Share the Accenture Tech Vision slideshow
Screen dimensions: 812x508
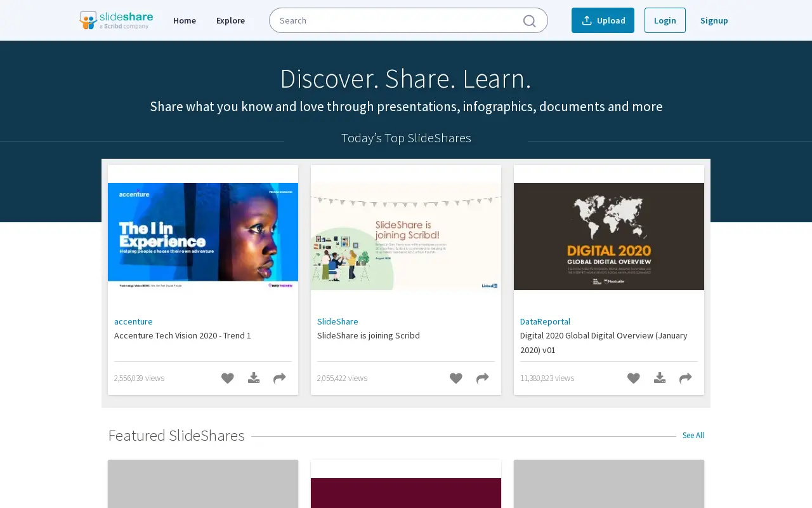click(280, 378)
